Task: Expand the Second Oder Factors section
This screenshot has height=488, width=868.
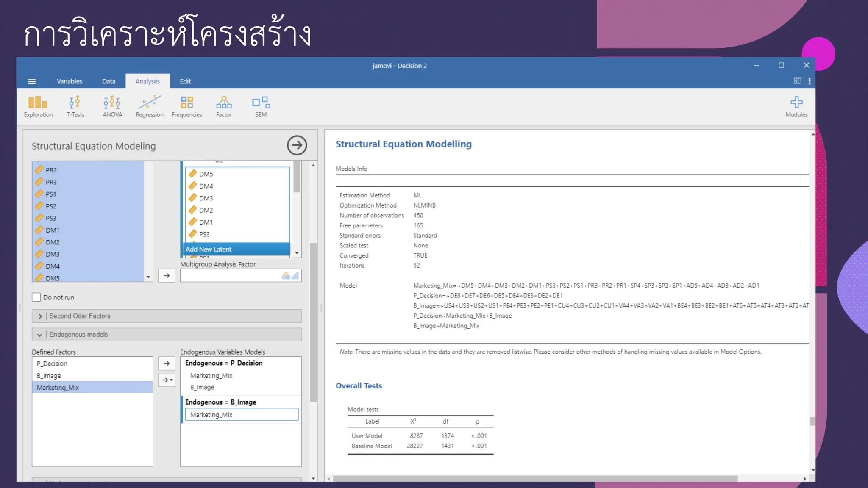Action: pos(41,316)
